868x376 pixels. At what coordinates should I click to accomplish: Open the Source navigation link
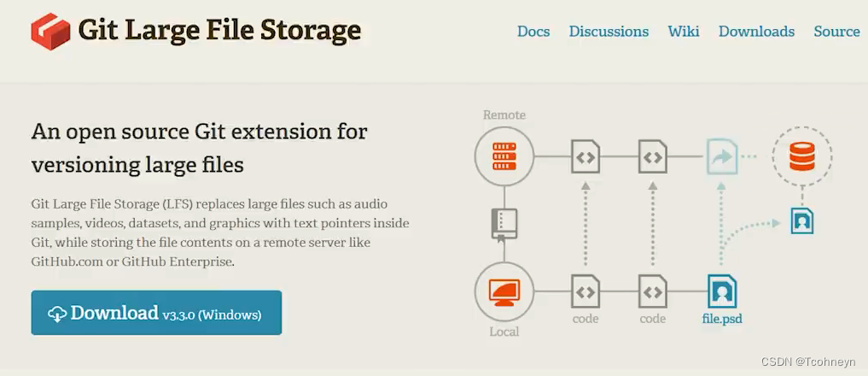tap(836, 32)
